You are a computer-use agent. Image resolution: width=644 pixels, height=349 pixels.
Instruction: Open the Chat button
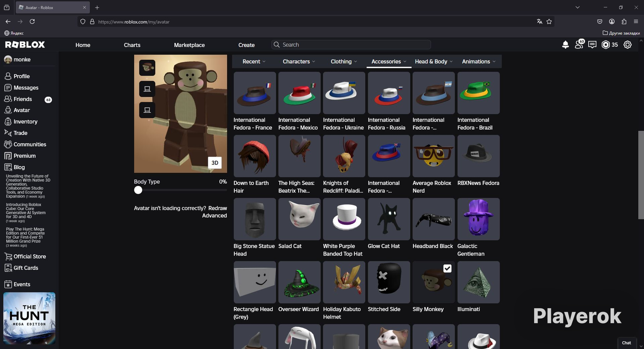627,343
